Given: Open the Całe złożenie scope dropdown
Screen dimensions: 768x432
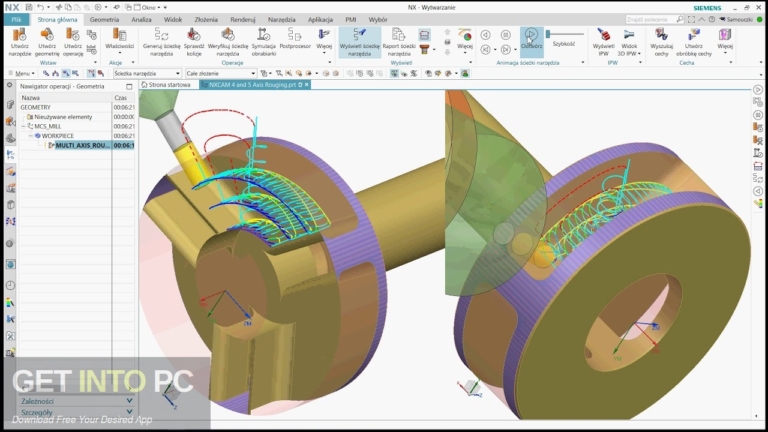Looking at the screenshot, I should click(x=221, y=73).
